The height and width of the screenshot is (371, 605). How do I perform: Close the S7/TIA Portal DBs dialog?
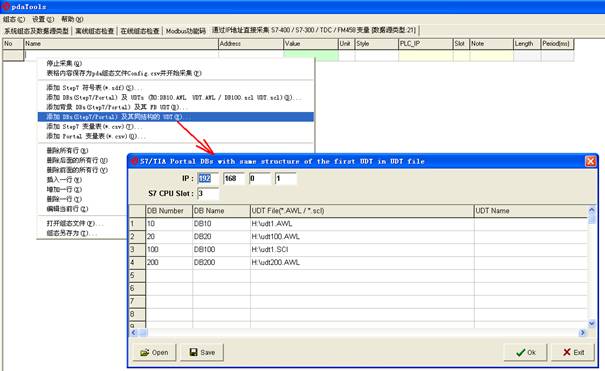tap(590, 161)
